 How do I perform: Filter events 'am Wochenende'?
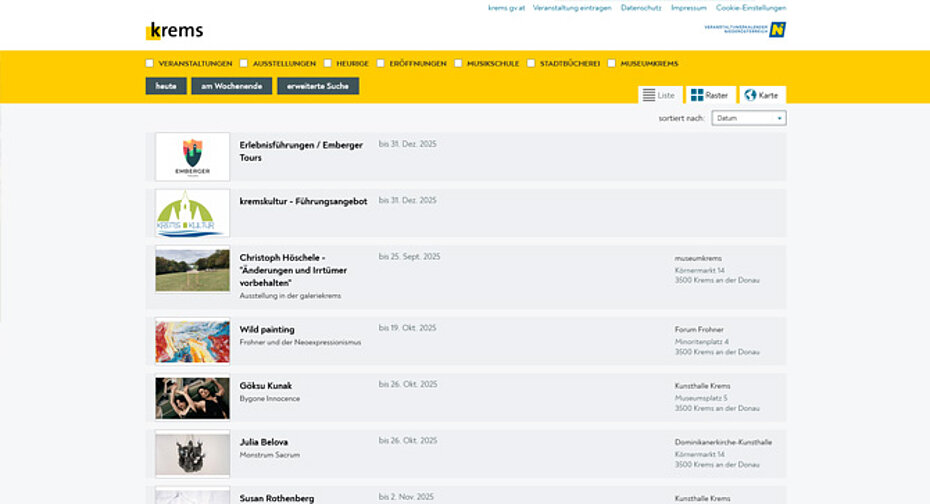[231, 86]
